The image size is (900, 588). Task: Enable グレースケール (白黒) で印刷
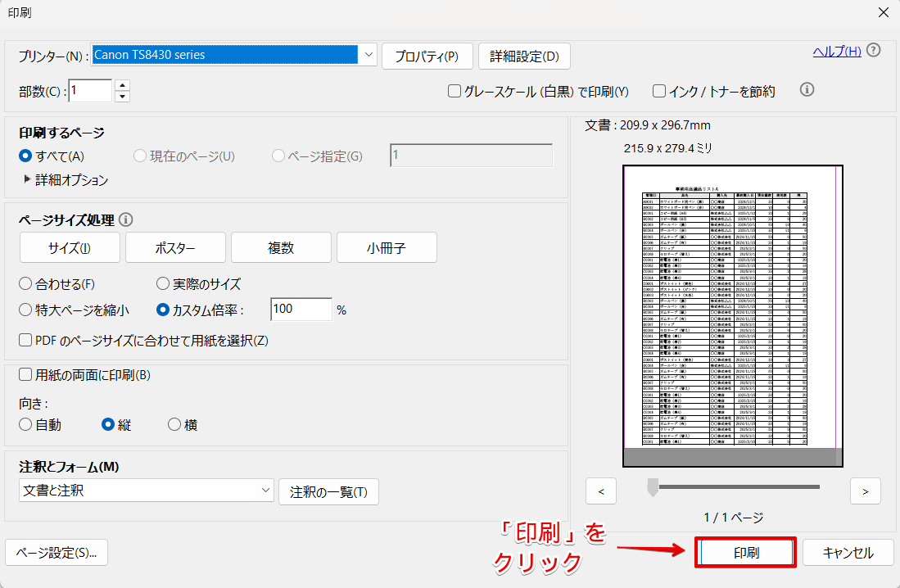click(455, 91)
